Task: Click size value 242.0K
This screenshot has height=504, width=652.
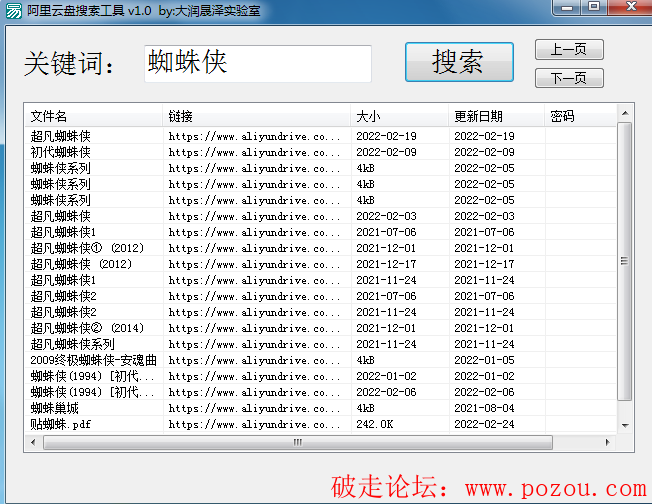Action: 374,424
